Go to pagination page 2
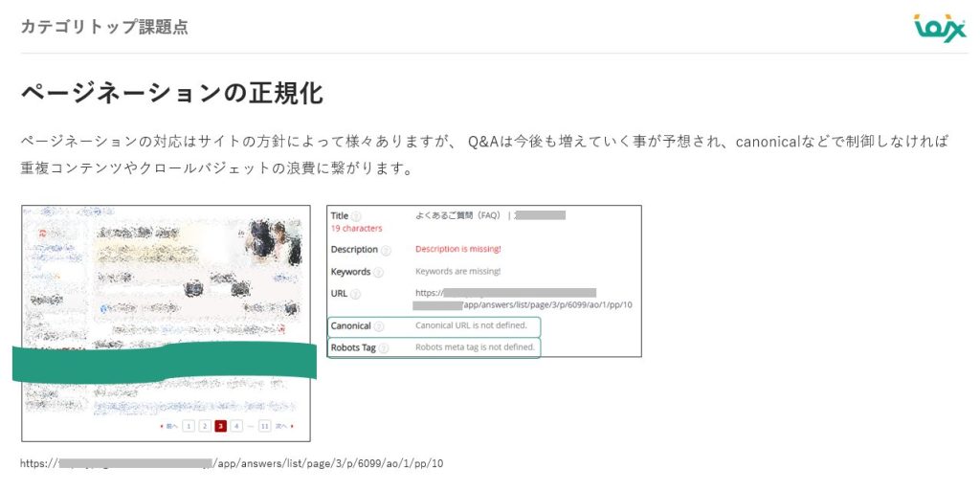 tap(205, 426)
